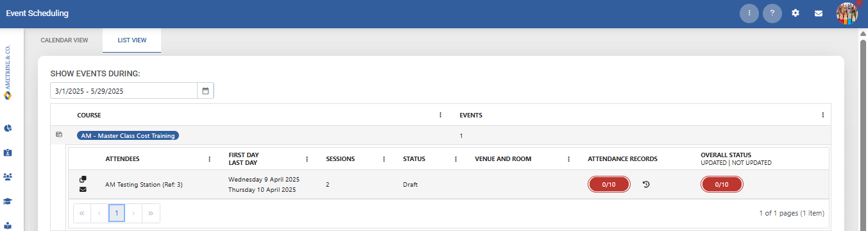Image resolution: width=868 pixels, height=231 pixels.
Task: Open the calendar date picker icon
Action: point(205,91)
